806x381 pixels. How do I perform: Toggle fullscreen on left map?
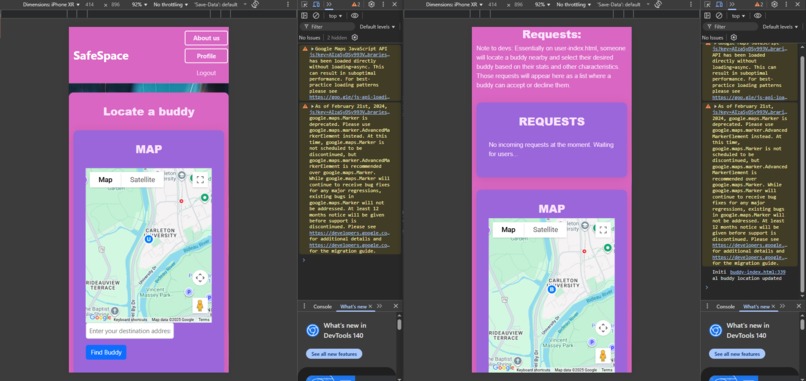200,179
